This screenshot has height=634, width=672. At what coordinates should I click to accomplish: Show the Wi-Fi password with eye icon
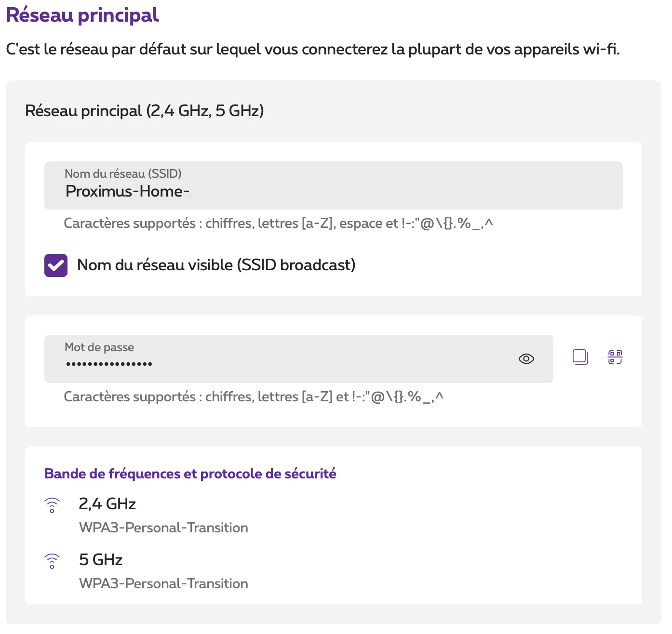(526, 359)
